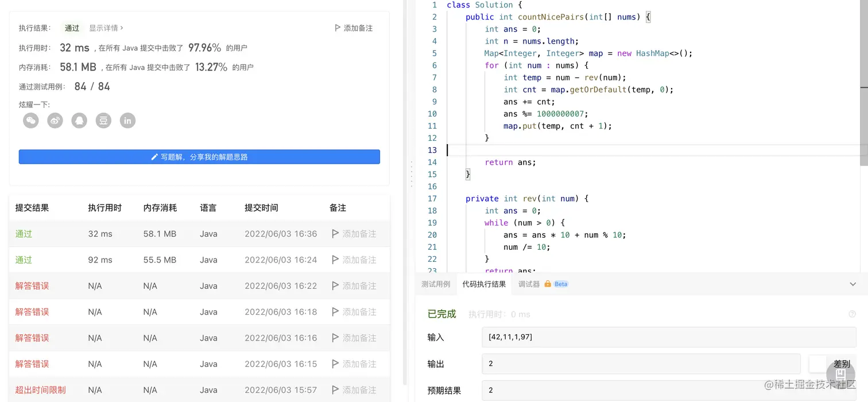This screenshot has width=868, height=402.
Task: Expand 显示详情 details chevron
Action: [122, 28]
